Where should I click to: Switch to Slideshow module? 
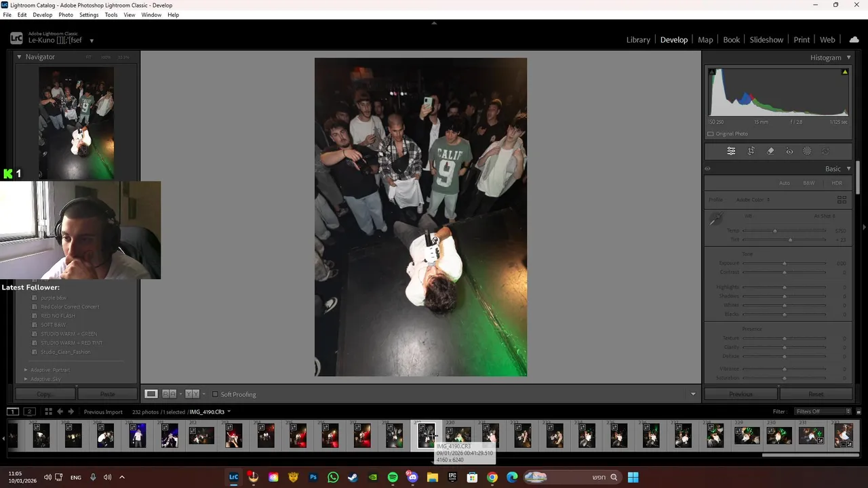coord(766,40)
